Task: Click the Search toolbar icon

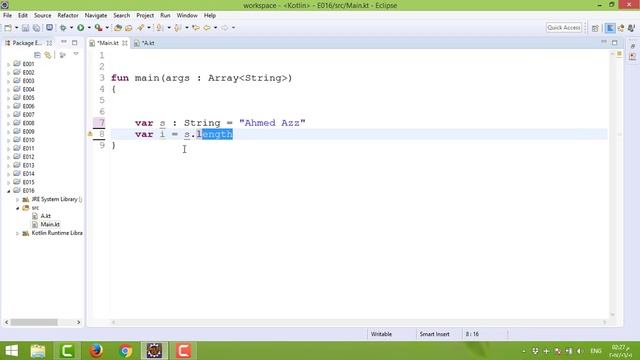Action: [x=140, y=28]
